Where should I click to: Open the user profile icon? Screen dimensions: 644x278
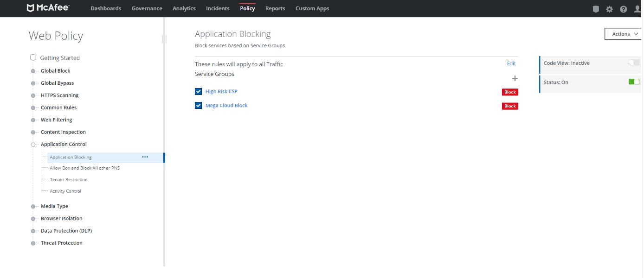pos(638,9)
